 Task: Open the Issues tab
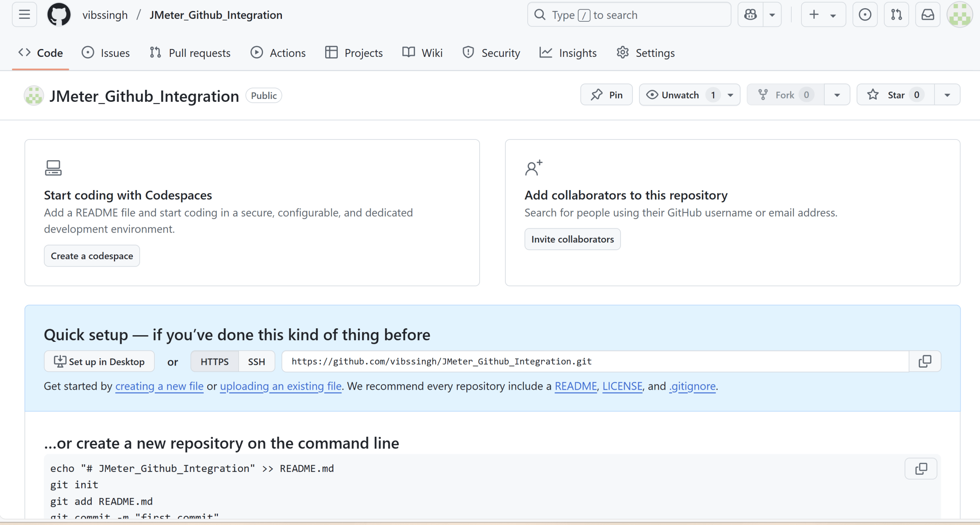pos(106,53)
